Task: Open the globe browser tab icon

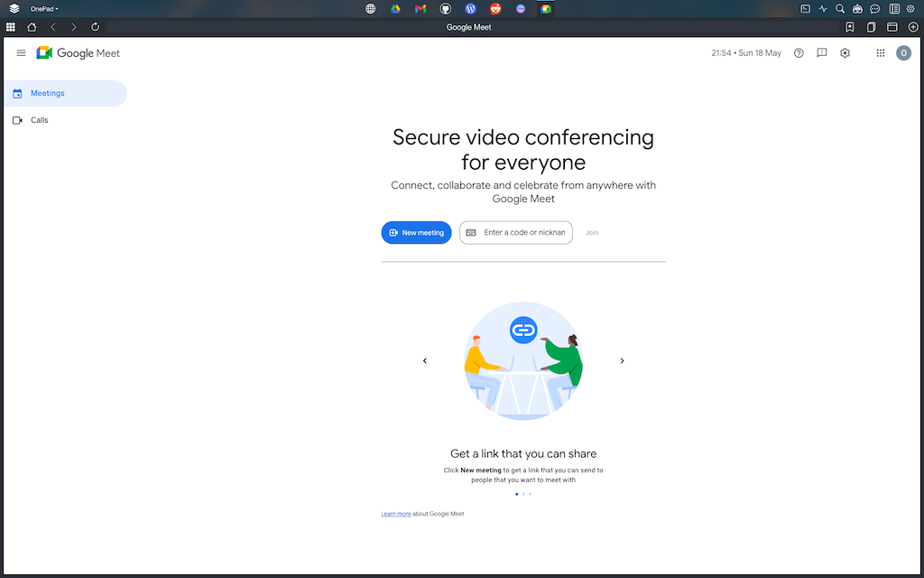Action: coord(370,9)
